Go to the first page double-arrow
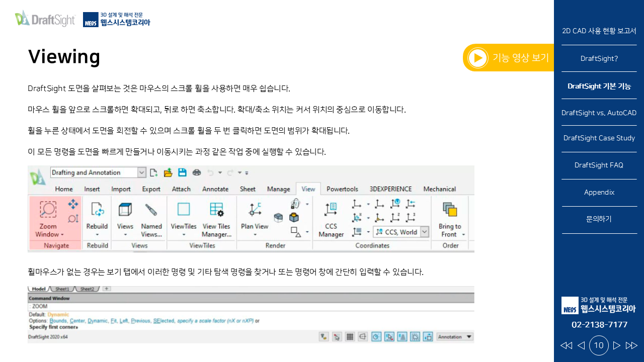This screenshot has height=362, width=644. (566, 345)
